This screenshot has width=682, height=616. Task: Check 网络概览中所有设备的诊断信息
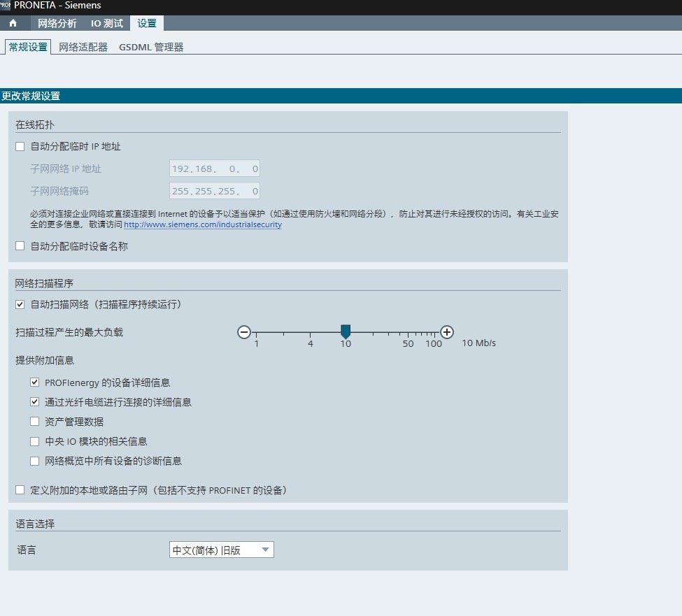point(35,461)
